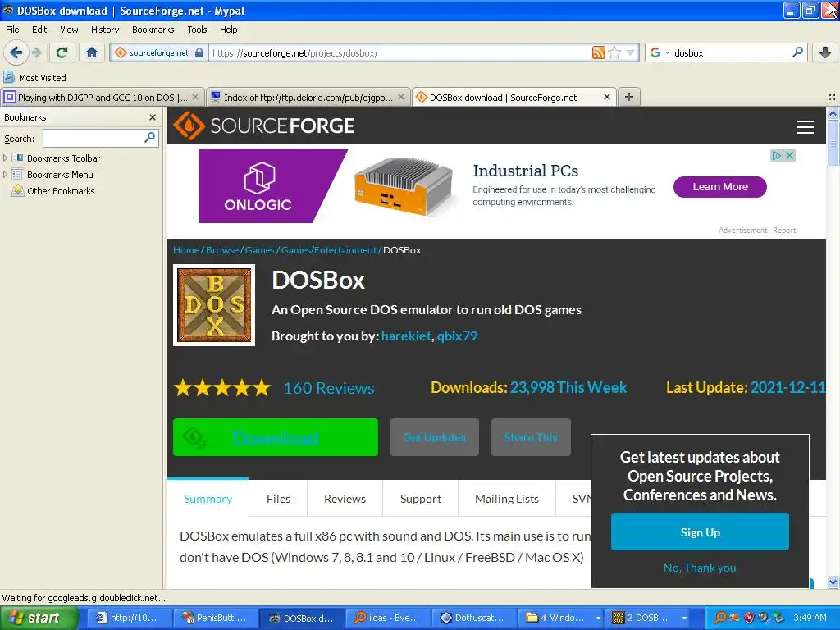Open a new tab with the plus button

click(x=629, y=97)
